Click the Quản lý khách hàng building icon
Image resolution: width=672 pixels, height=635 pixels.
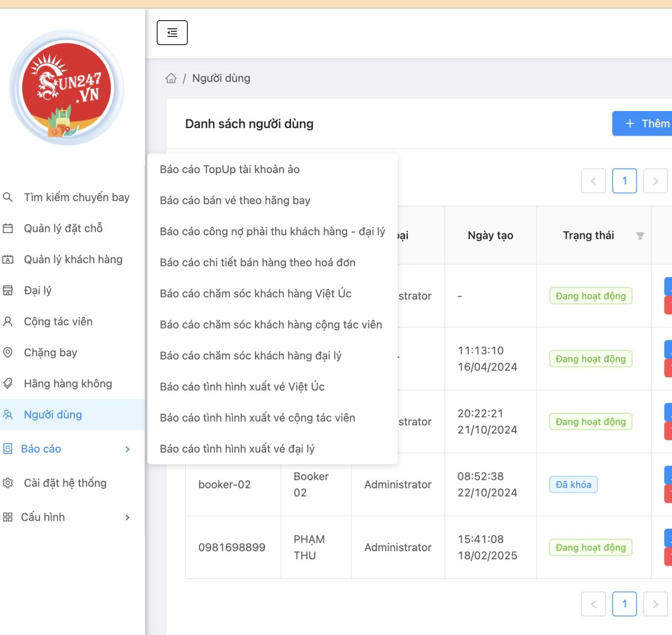[x=8, y=259]
